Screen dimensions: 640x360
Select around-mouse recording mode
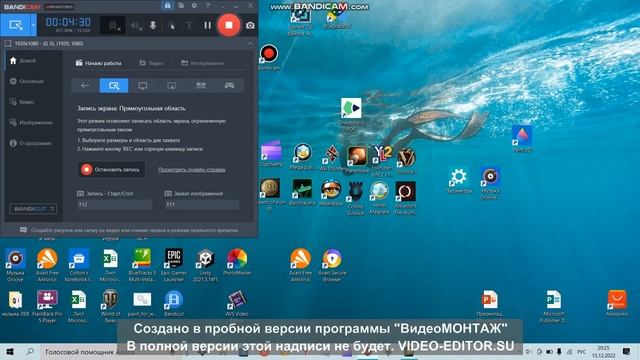point(171,85)
